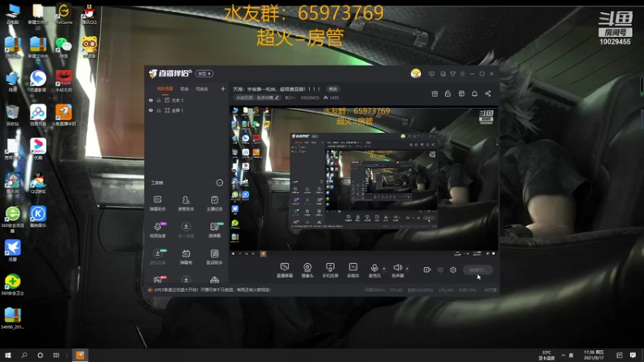This screenshot has height=362, width=644.
Task: Open 54996_201 folder on desktop
Action: coord(12,318)
